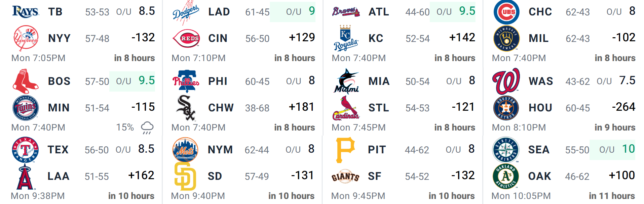
Task: Click the Oakland Athletics logo
Action: [506, 176]
